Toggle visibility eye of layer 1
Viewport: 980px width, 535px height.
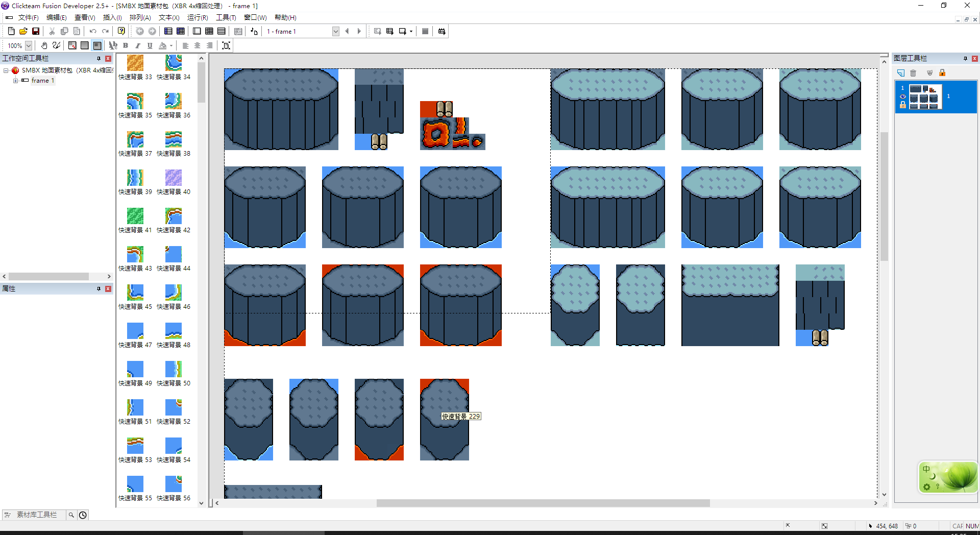pyautogui.click(x=903, y=96)
